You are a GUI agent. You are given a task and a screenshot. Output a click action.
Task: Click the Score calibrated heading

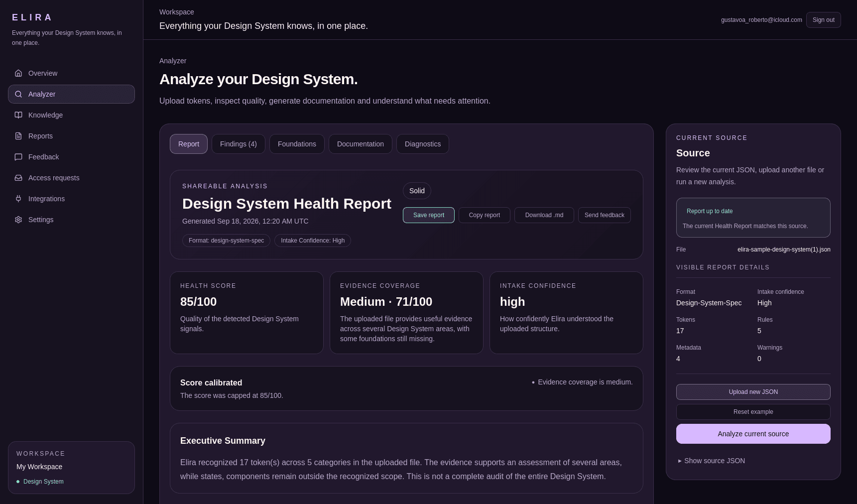click(x=211, y=382)
